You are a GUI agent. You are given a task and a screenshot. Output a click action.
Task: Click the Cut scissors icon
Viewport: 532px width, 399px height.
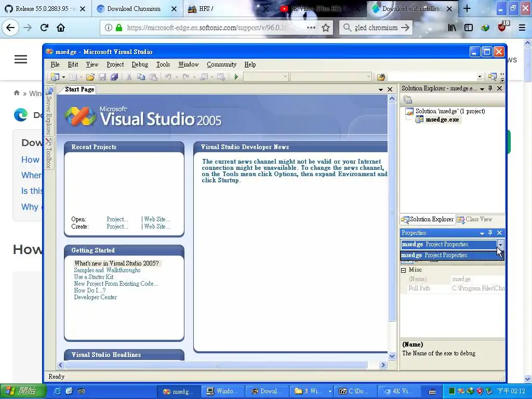click(129, 77)
